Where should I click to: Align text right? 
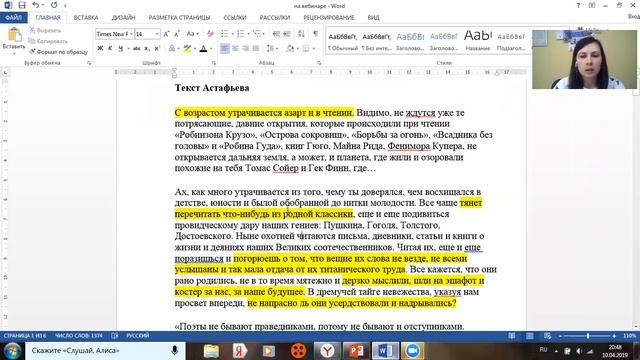[x=245, y=49]
